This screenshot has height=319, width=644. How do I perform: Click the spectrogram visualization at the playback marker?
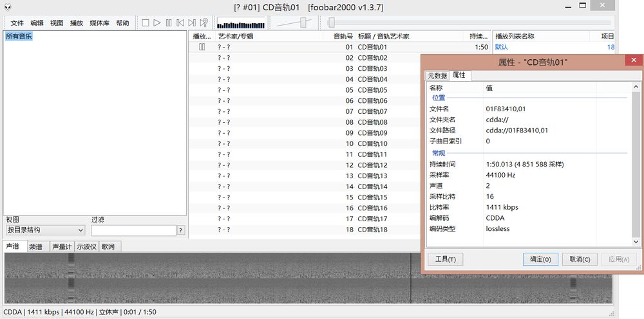tap(411, 278)
